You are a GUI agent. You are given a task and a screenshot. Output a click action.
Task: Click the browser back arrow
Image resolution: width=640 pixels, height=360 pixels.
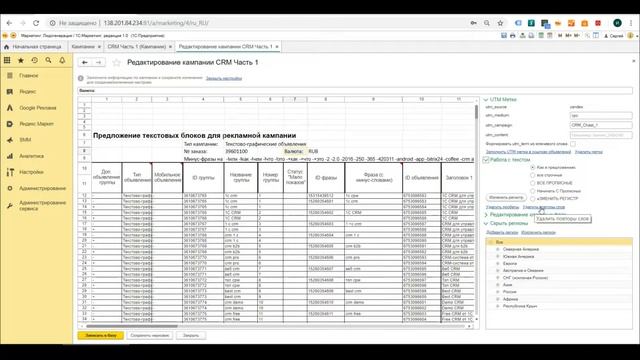pos(9,23)
